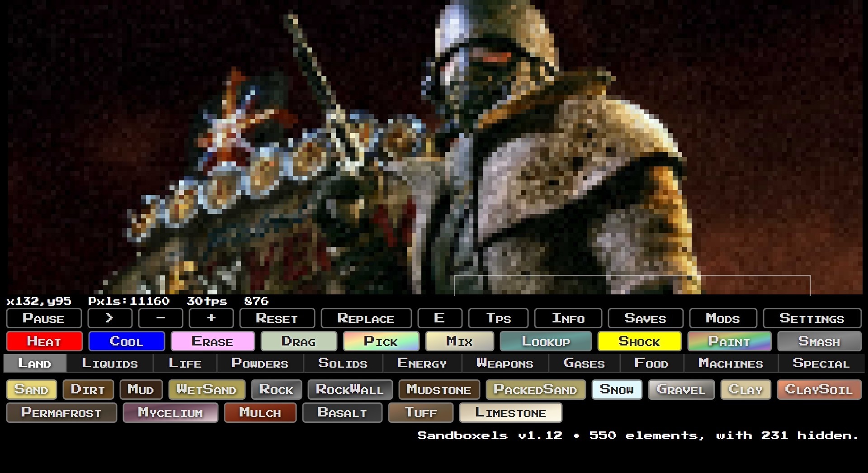Select the red Heat tool
Screen dimensions: 868x473
44,341
